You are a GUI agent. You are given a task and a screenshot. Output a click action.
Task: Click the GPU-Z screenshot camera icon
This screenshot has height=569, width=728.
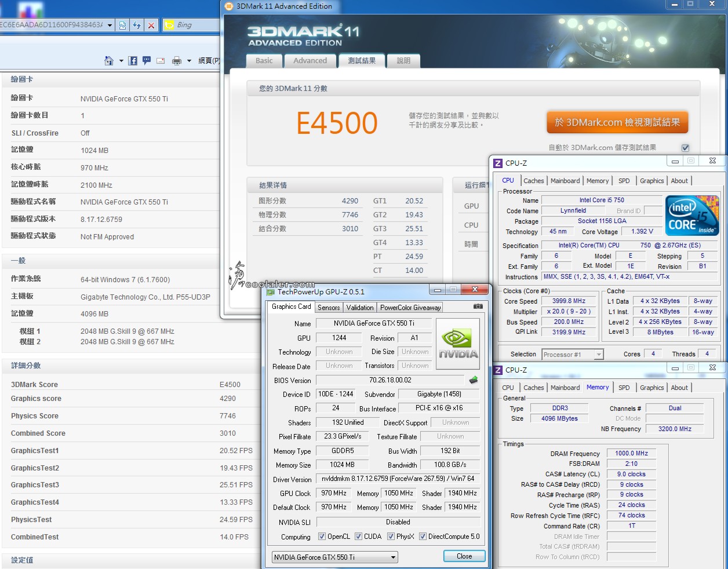478,307
